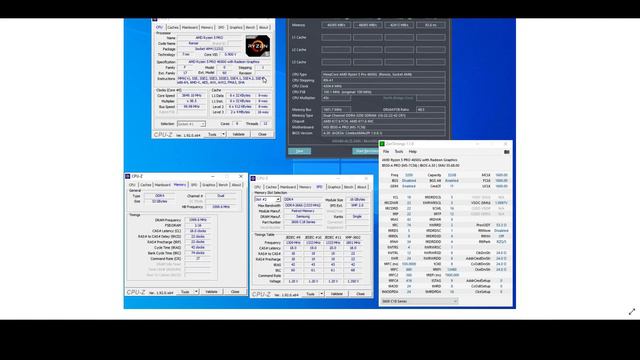Viewport: 640px width, 360px height.
Task: Click Validate in the top CPU-Z window
Action: (x=239, y=134)
